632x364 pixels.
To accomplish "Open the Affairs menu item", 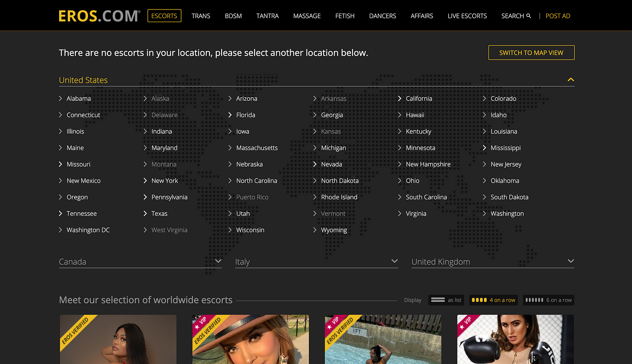I will point(422,16).
